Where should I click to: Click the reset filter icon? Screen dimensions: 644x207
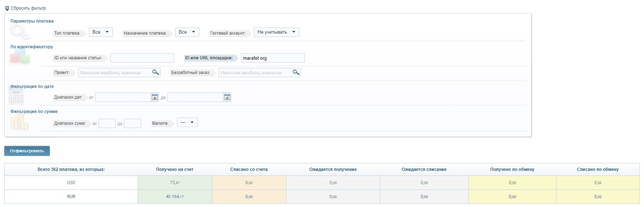[x=7, y=8]
